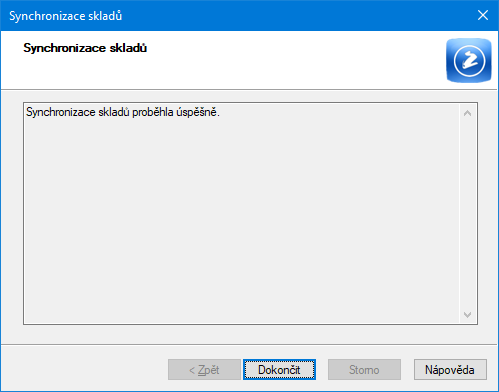The image size is (499, 392).
Task: Click the scrollbar down arrow
Action: [467, 315]
